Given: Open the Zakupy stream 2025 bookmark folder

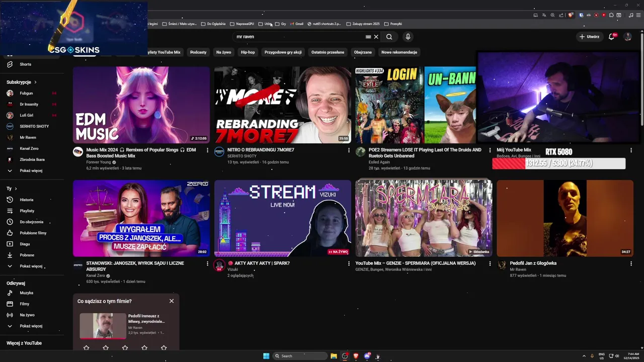Looking at the screenshot, I should (x=363, y=24).
